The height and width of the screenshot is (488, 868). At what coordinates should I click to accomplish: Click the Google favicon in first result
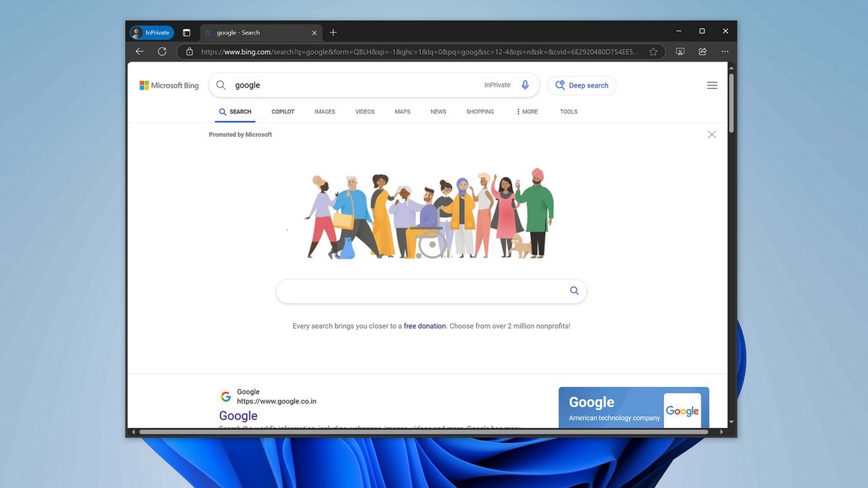(226, 396)
